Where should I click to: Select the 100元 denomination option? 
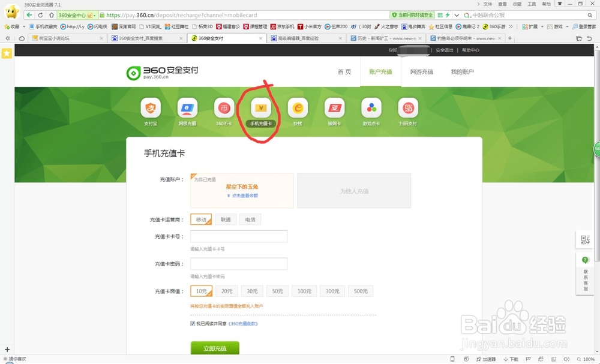click(304, 290)
